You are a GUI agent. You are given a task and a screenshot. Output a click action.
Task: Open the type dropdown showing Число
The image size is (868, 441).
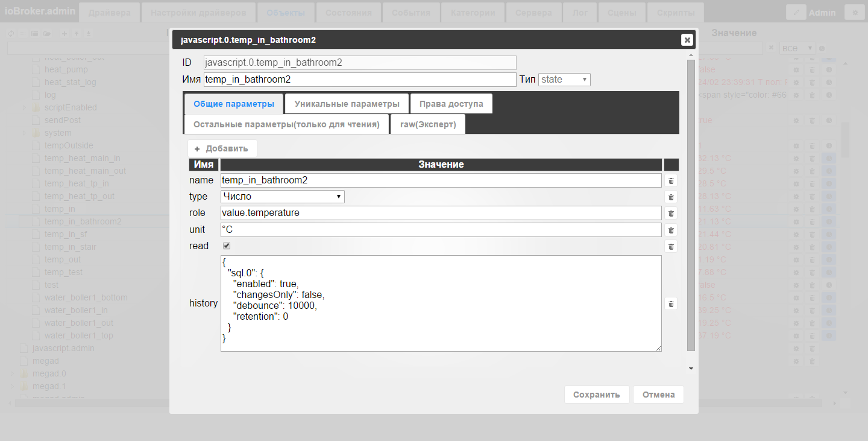283,197
